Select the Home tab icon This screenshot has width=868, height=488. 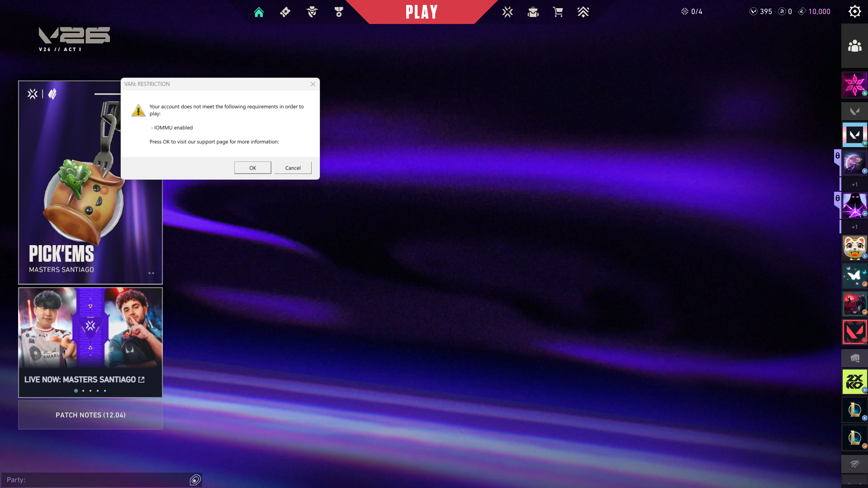[x=259, y=12]
